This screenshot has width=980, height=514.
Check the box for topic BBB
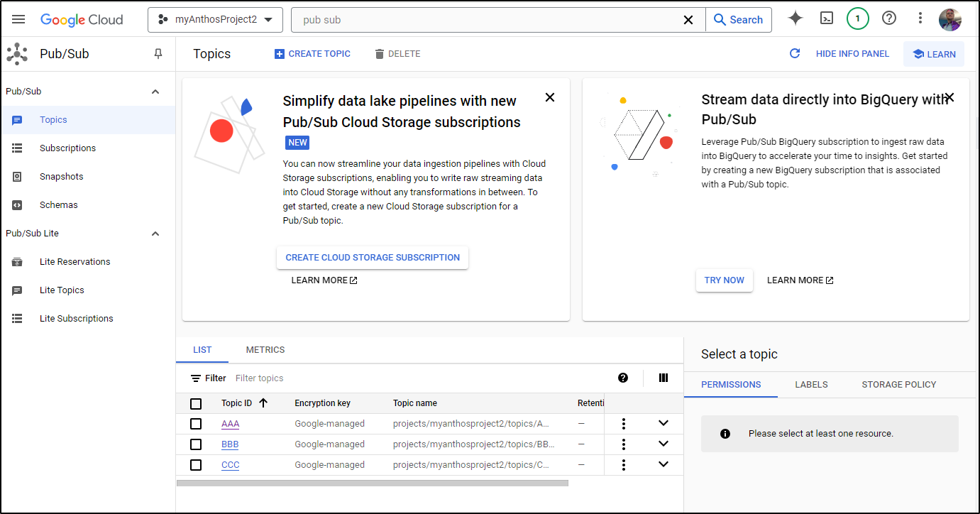(x=196, y=444)
